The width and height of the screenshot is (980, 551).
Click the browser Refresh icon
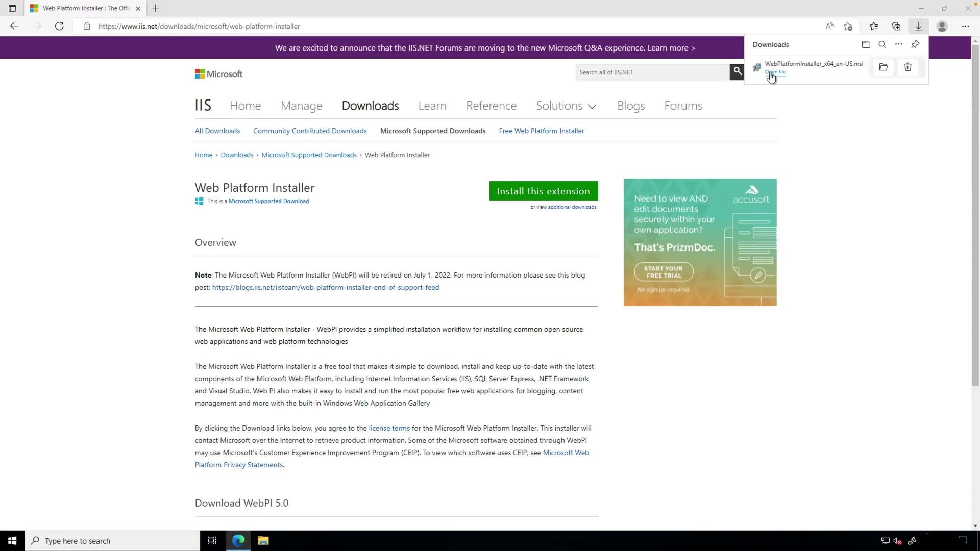click(x=59, y=26)
